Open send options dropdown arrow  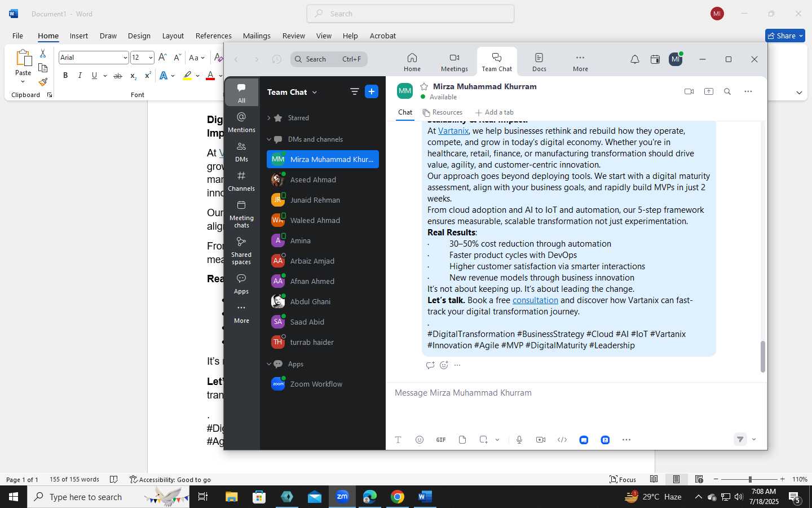coord(754,440)
